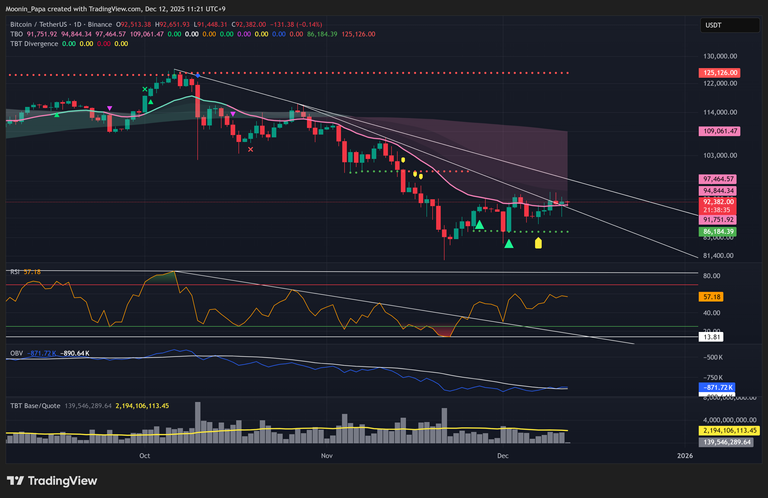Select the TBT Divergence indicator legend
768x498 pixels.
point(31,44)
